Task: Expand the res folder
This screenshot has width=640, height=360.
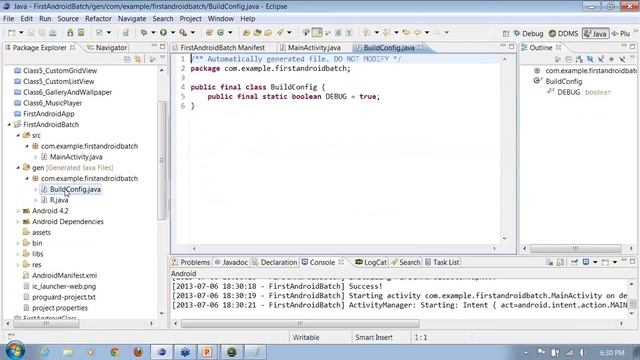Action: (x=18, y=264)
